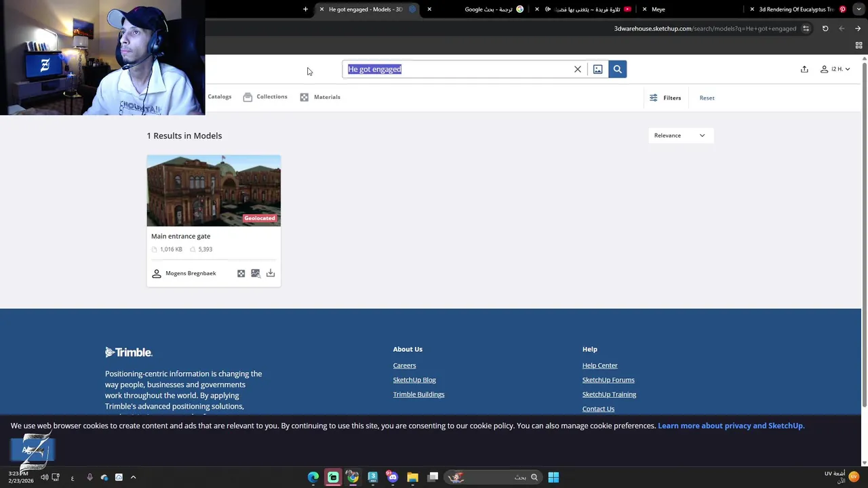Switch to the 3d Rendering Of Eucalyptus tab
Viewport: 868px width, 488px height.
coord(799,9)
